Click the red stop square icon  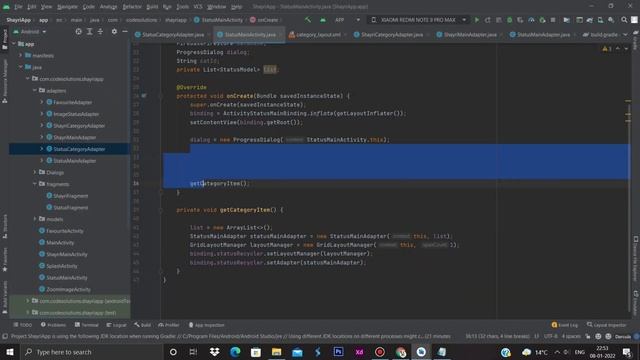tap(553, 20)
